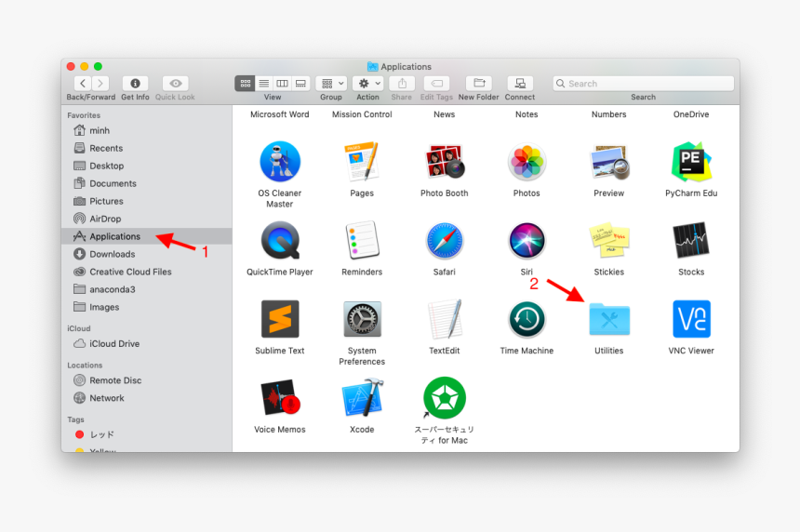Click the Search field
800x532 pixels.
click(643, 84)
